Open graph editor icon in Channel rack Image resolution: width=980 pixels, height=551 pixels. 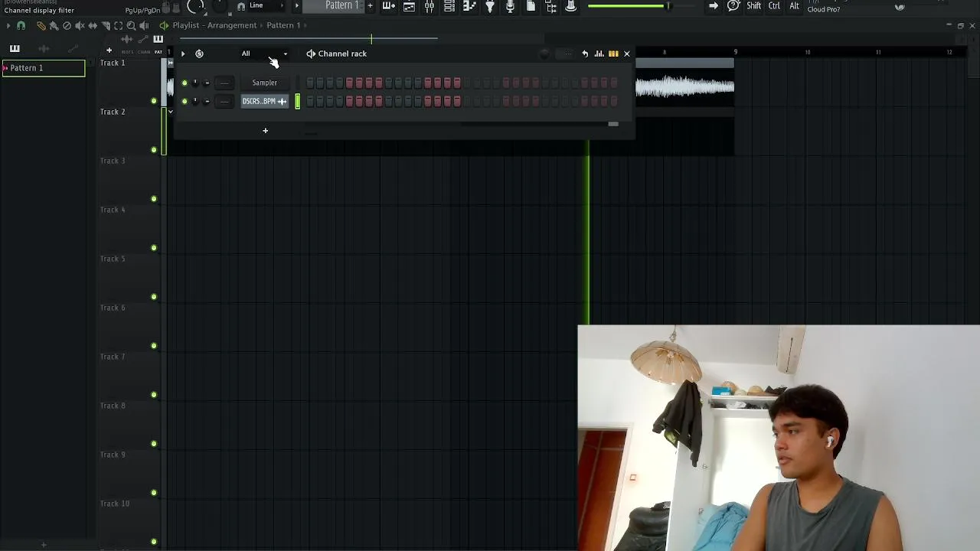click(x=599, y=54)
